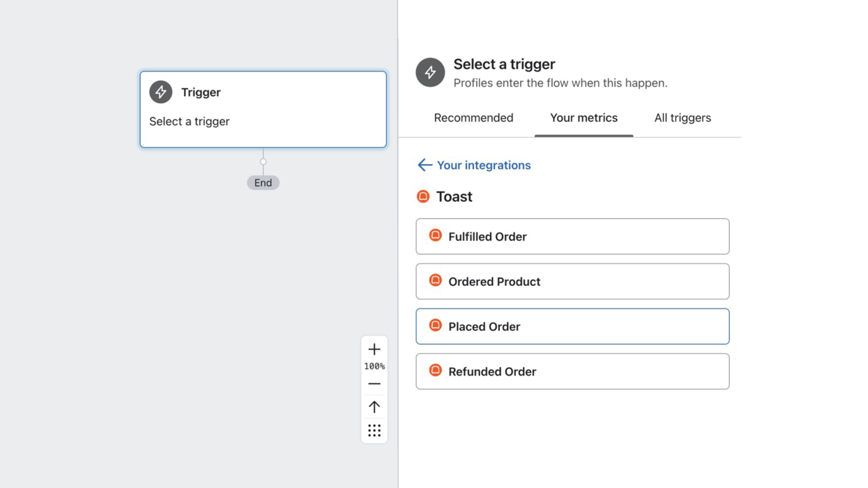The height and width of the screenshot is (488, 868).
Task: Click the Toast icon in Ordered Product row
Action: click(435, 280)
